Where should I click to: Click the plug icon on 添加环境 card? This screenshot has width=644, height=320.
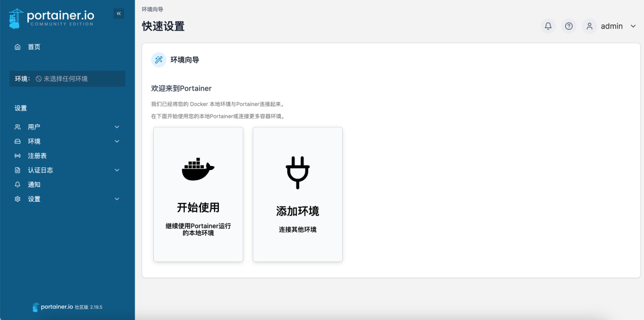tap(298, 173)
